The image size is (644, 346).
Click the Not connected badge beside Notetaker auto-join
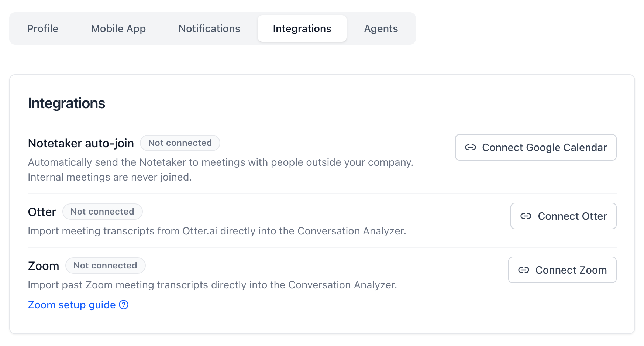tap(180, 143)
